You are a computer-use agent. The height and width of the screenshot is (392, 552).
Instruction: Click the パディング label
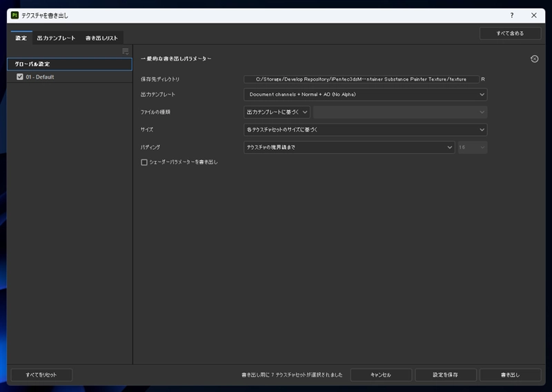click(x=150, y=147)
